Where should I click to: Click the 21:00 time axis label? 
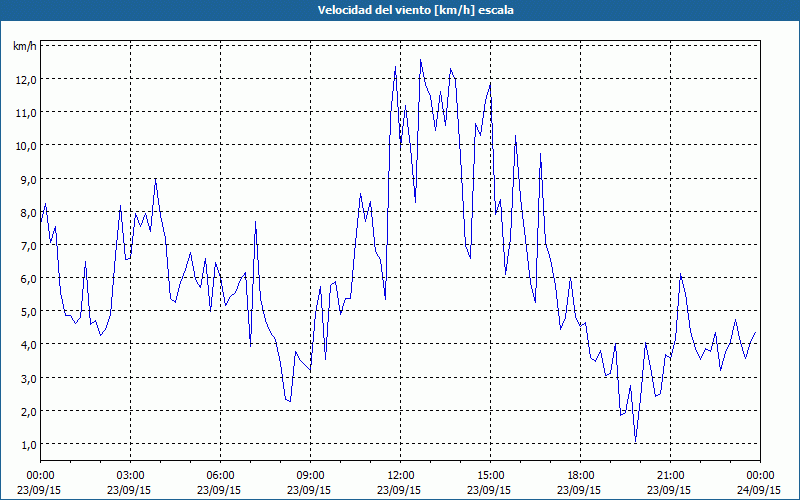pos(671,475)
